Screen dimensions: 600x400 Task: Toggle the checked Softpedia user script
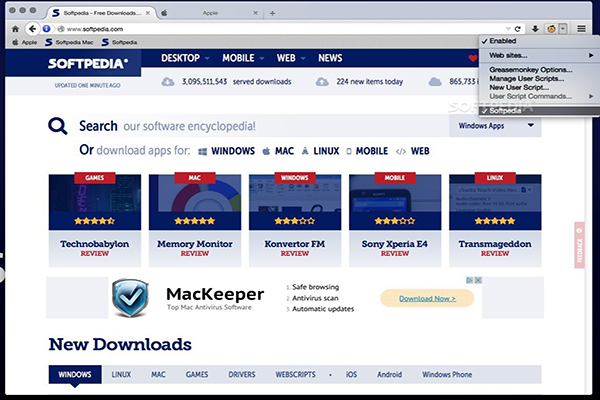tap(539, 111)
